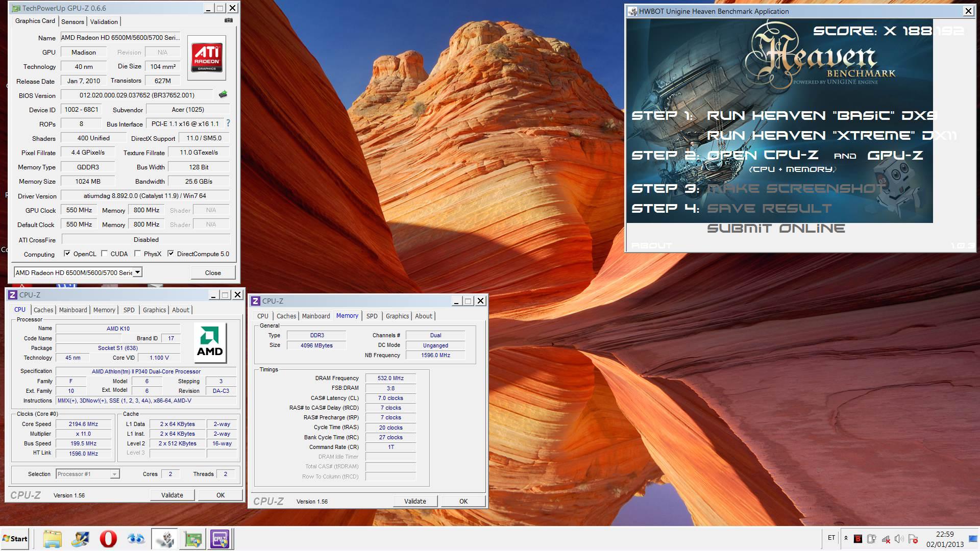The height and width of the screenshot is (551, 980).
Task: Click Make Screenshot in Heaven app
Action: [796, 189]
